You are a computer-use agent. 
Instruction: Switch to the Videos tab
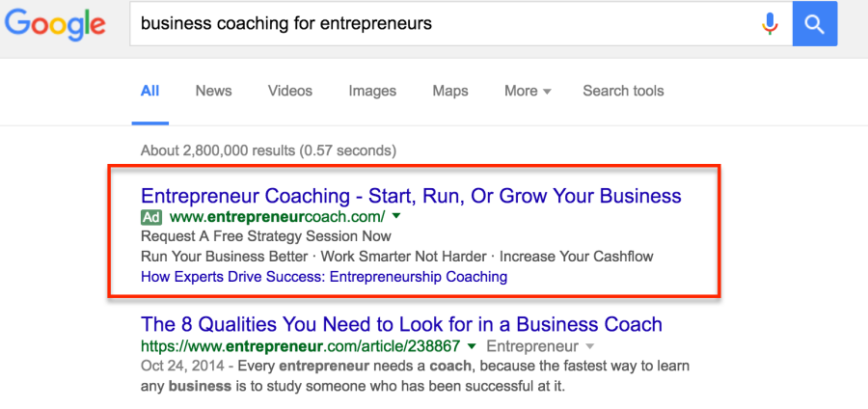290,91
